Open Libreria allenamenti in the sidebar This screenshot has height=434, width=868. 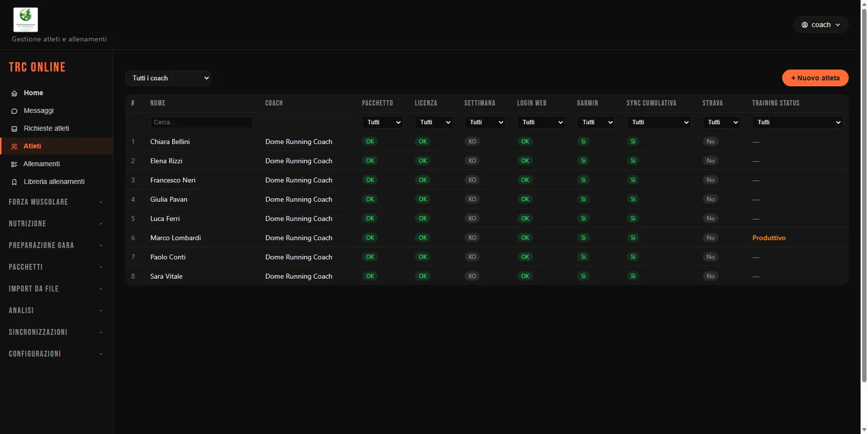56,182
